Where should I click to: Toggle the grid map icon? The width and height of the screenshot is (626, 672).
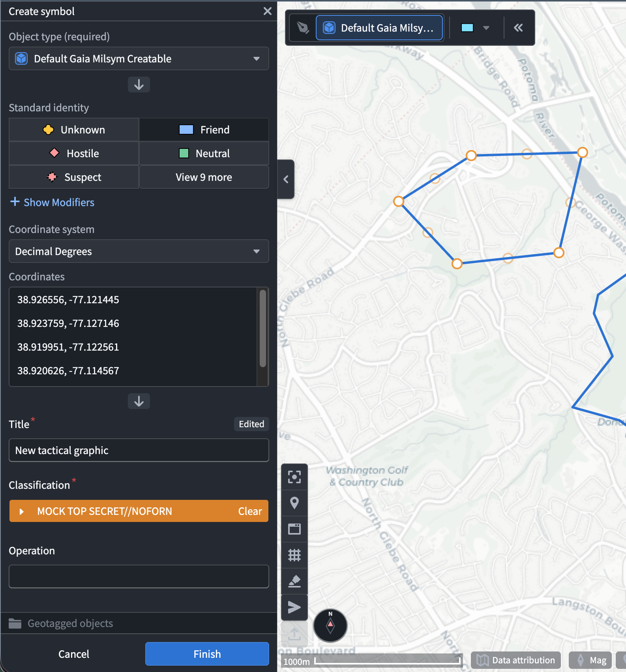tap(294, 555)
